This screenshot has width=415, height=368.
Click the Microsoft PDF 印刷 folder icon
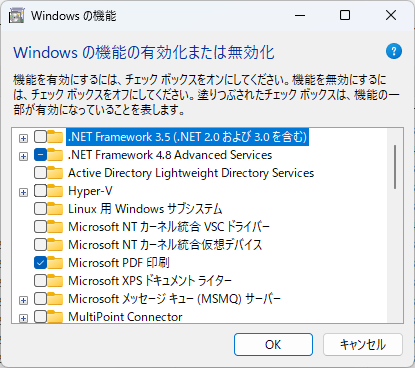coord(55,263)
